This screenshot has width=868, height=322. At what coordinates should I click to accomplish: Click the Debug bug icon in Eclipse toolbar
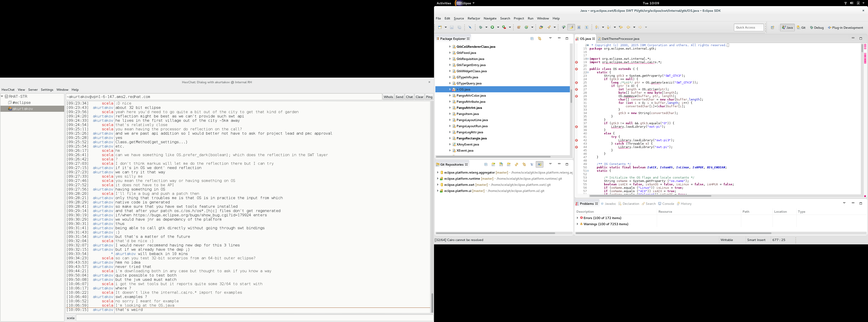click(481, 27)
